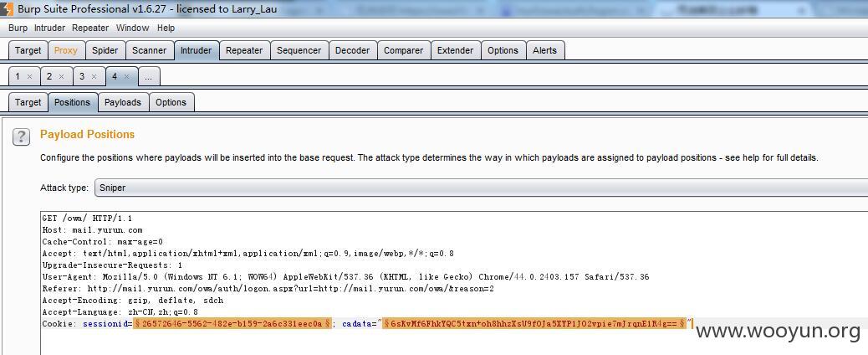Open the Alerts tab
The width and height of the screenshot is (868, 355).
click(544, 50)
